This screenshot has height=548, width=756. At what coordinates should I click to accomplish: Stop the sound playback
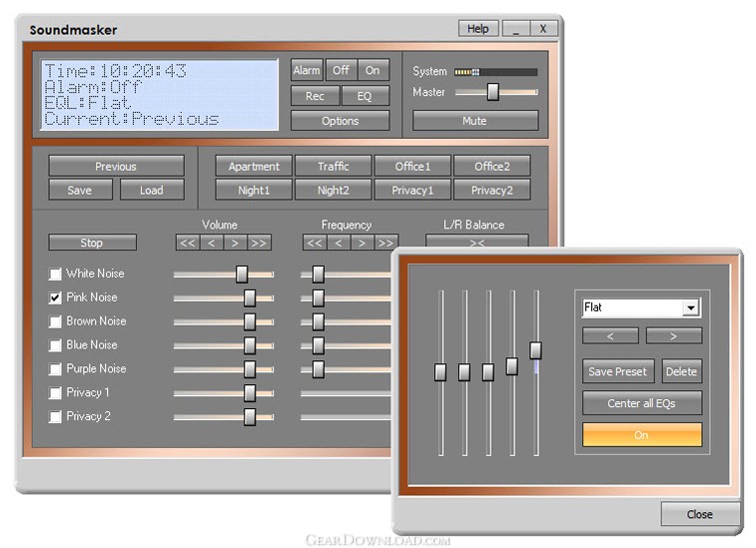tap(92, 243)
